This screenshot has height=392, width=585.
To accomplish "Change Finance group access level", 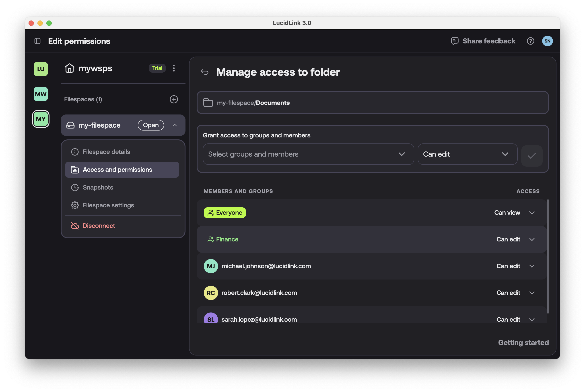I will click(515, 239).
